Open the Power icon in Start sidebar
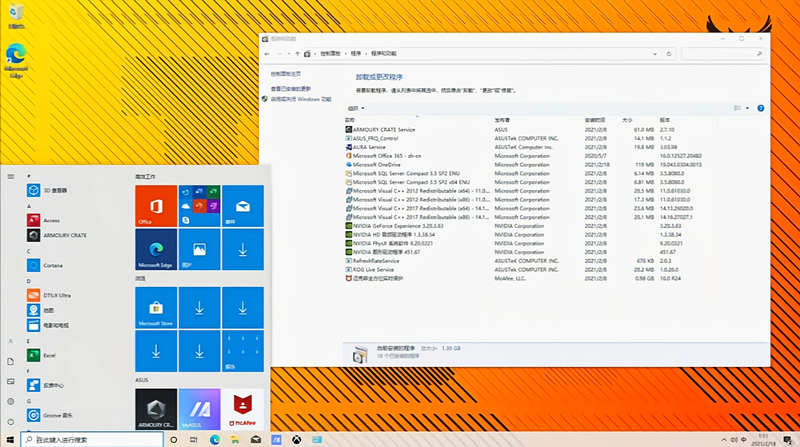Image resolution: width=800 pixels, height=447 pixels. 11,422
